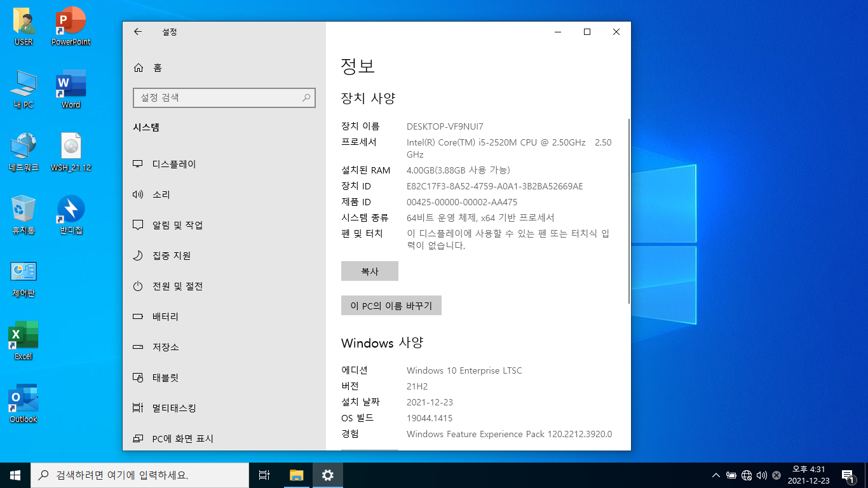Select the 제어판 control panel icon
Image resolution: width=868 pixels, height=488 pixels.
[x=24, y=278]
